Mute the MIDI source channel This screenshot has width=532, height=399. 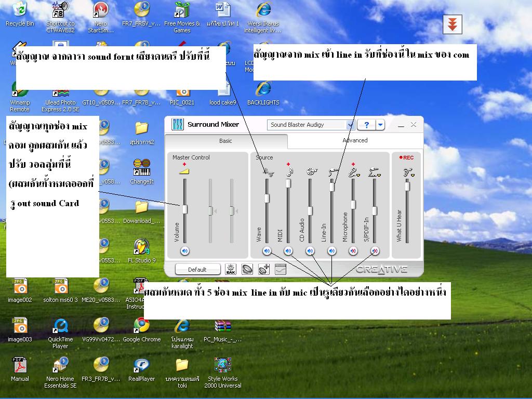pyautogui.click(x=288, y=251)
